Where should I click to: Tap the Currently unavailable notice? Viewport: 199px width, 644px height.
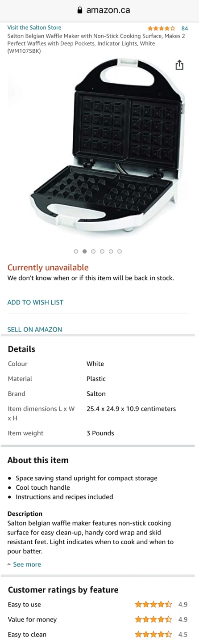[x=48, y=267]
